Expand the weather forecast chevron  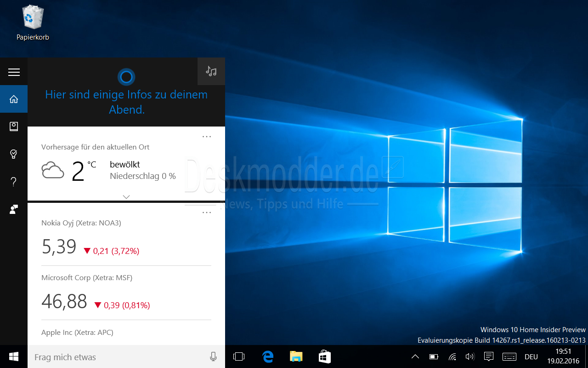click(x=126, y=197)
